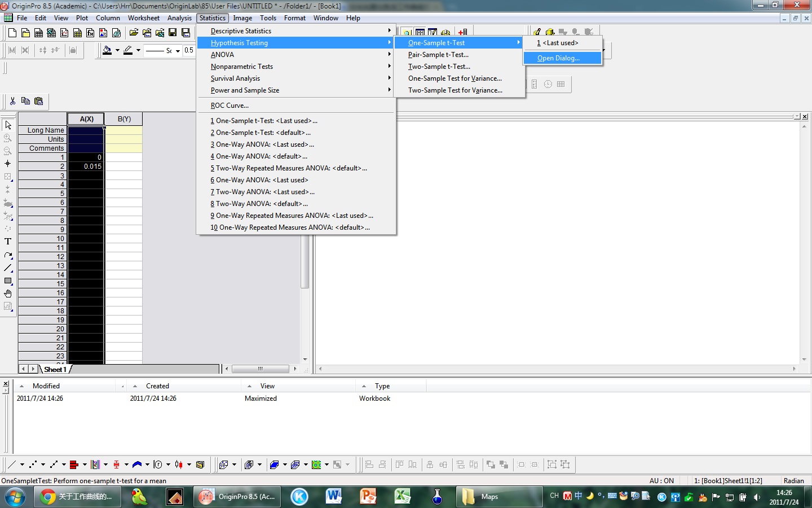Create a new project from the toolbar
812x508 pixels.
pyautogui.click(x=12, y=33)
